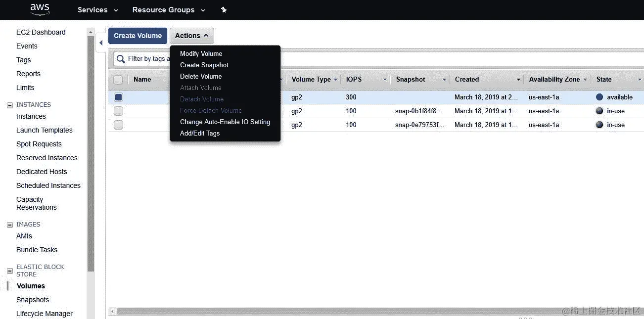Collapse the INSTANCES section in sidebar
This screenshot has width=644, height=319.
[10, 105]
